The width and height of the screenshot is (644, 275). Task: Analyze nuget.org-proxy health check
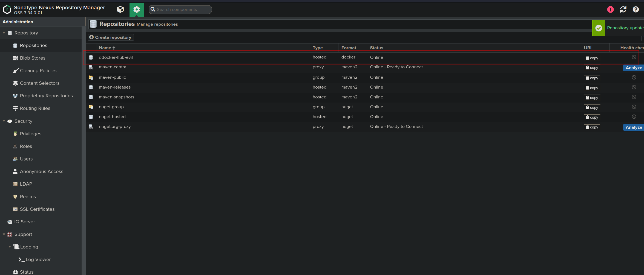634,127
